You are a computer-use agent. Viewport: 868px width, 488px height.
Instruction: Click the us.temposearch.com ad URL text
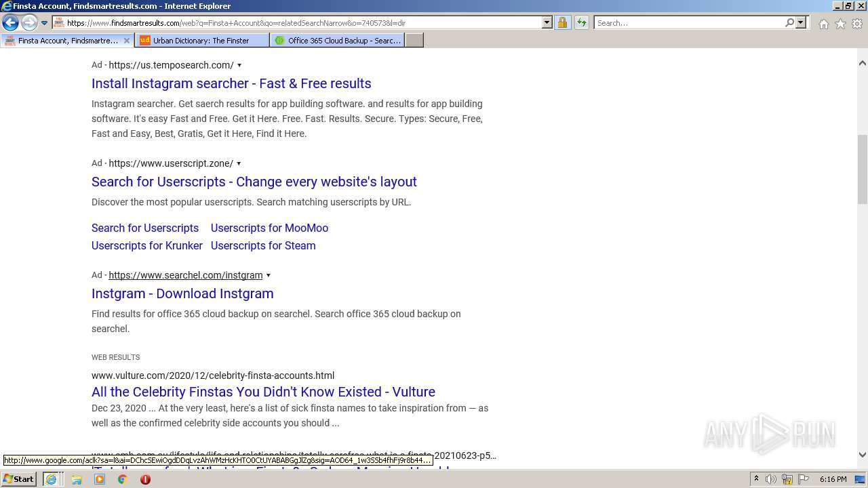pos(171,65)
